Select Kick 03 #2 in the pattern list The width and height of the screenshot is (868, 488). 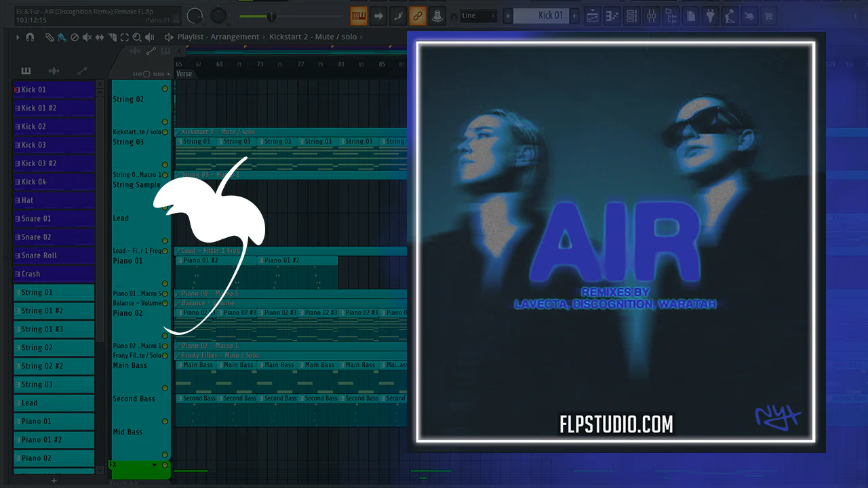click(x=54, y=163)
